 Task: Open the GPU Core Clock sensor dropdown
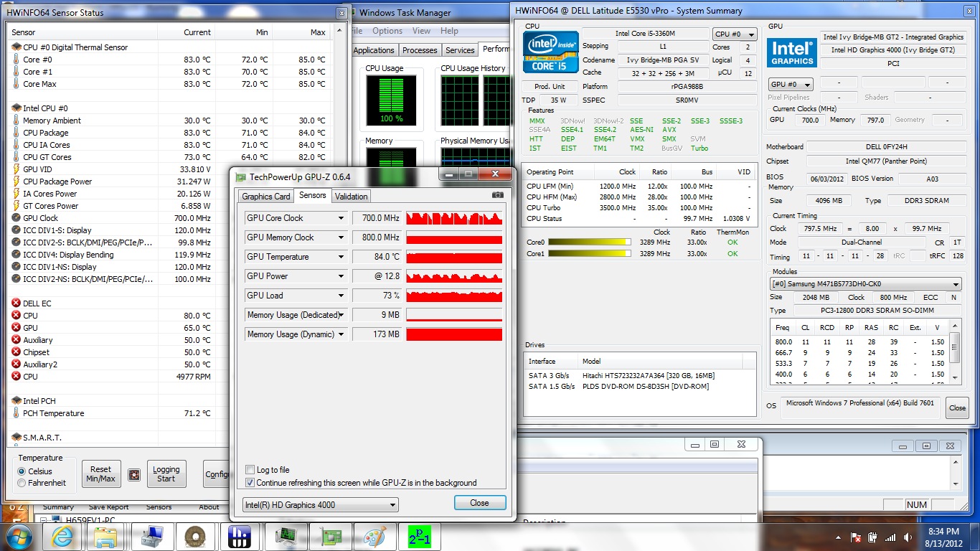(341, 218)
